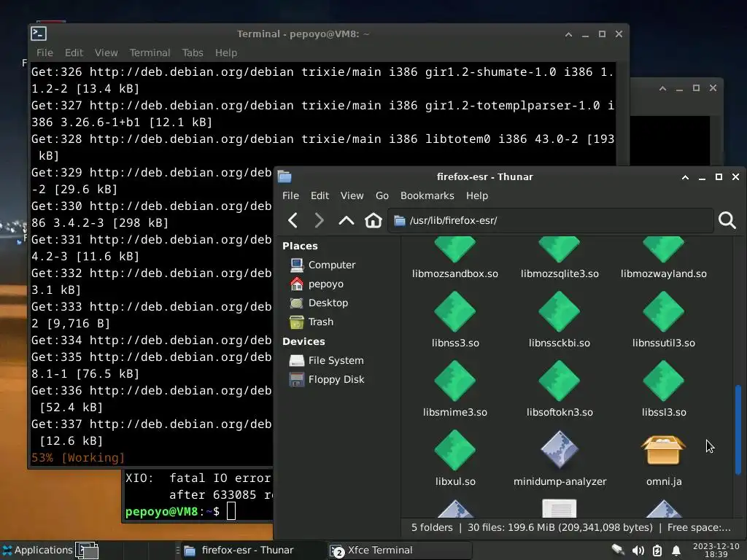Select libsoftokn3.so file icon
Viewport: 747px width, 560px height.
click(x=560, y=381)
